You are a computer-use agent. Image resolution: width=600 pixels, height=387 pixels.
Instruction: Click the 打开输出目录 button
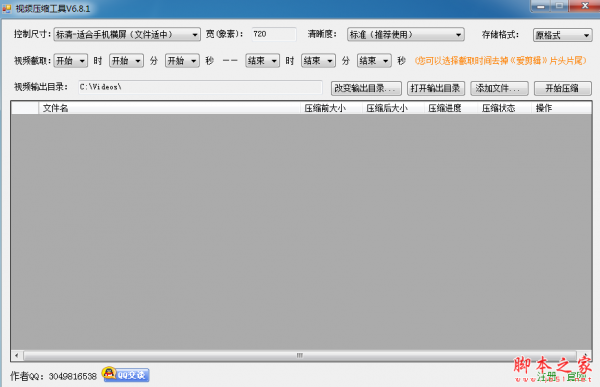[x=436, y=88]
